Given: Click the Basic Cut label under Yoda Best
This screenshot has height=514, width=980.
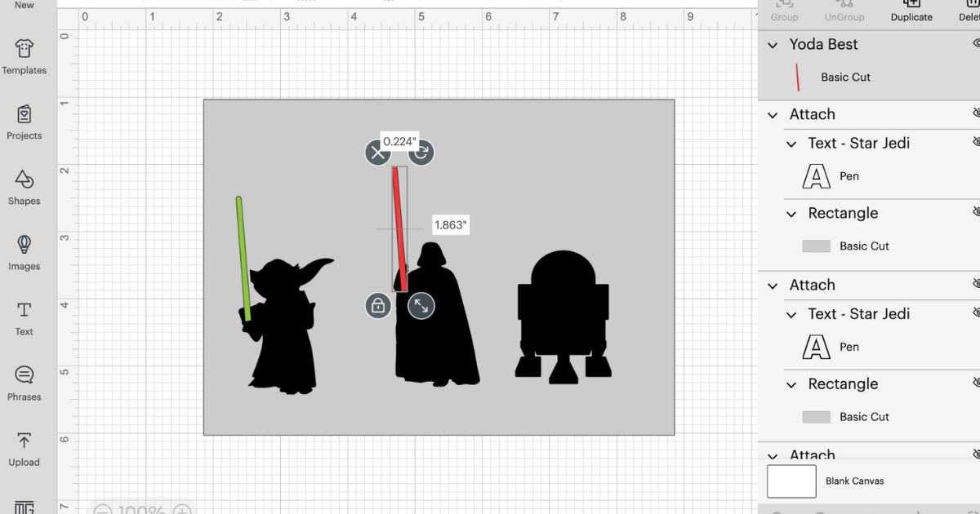Looking at the screenshot, I should (x=846, y=78).
